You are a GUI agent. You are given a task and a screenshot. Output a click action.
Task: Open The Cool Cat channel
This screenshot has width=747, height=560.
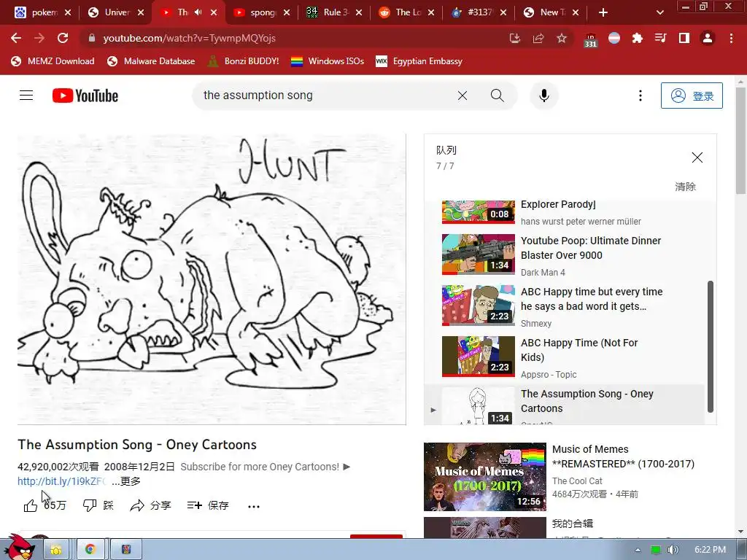coord(577,481)
